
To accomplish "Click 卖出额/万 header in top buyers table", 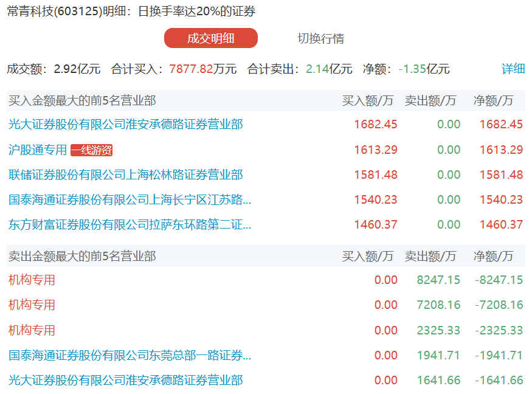I will tap(430, 101).
